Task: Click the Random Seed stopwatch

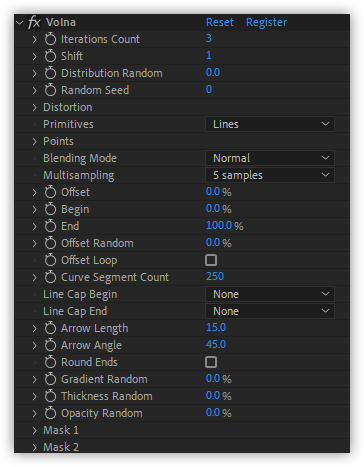Action: tap(50, 90)
